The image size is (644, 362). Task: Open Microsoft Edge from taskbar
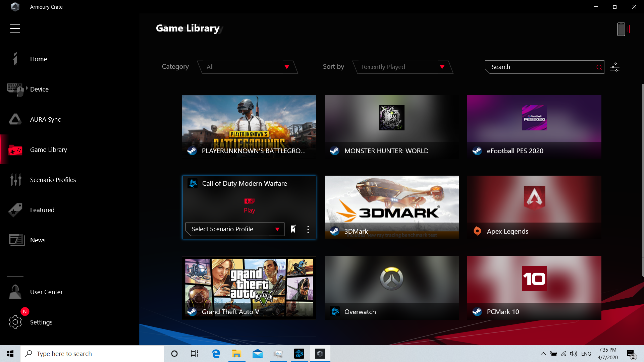[216, 354]
